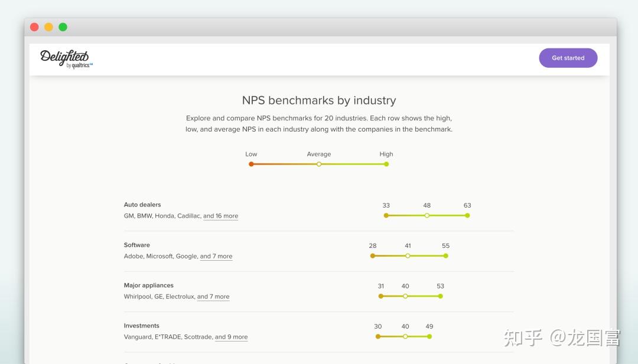Select Auto dealers average marker 48
Screen dimensions: 638x364
coord(427,215)
